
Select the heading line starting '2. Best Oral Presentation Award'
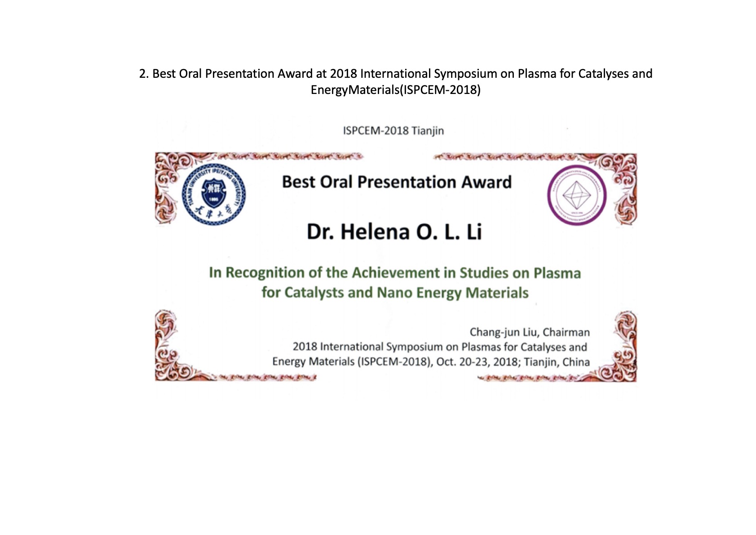396,74
